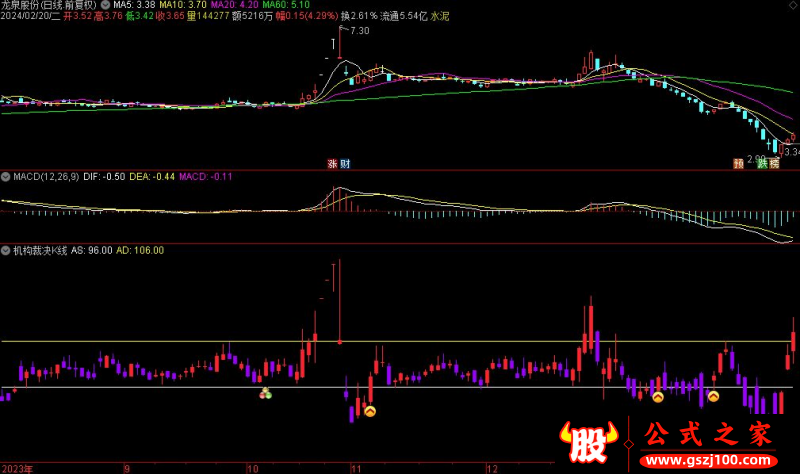Click the 量144277 volume value
The height and width of the screenshot is (474, 800).
click(x=208, y=16)
